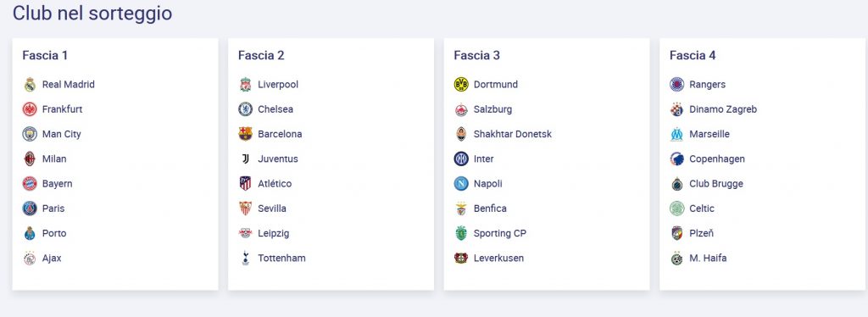Screen dimensions: 868x317
Task: Select the Fascia 4 heading
Action: (x=693, y=55)
